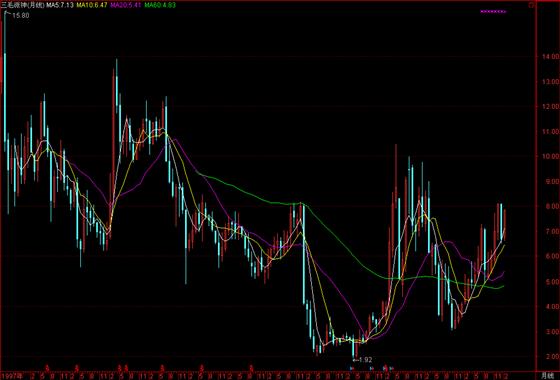The width and height of the screenshot is (560, 380).
Task: Click the 15.80 high price arrow label
Action: click(x=17, y=15)
